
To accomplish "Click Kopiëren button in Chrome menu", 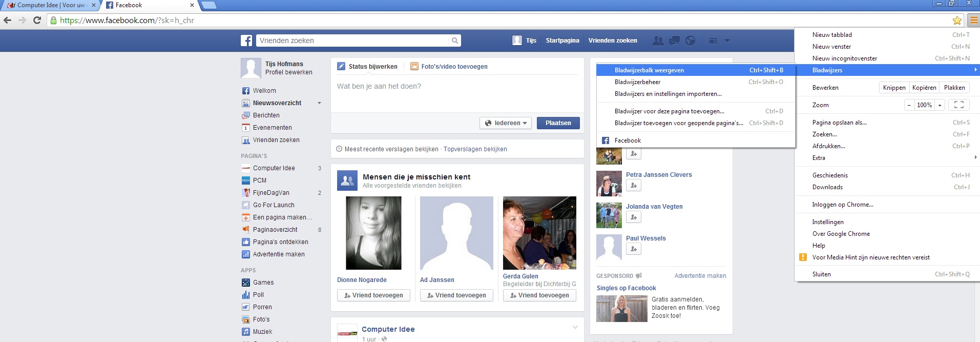I will [x=924, y=88].
